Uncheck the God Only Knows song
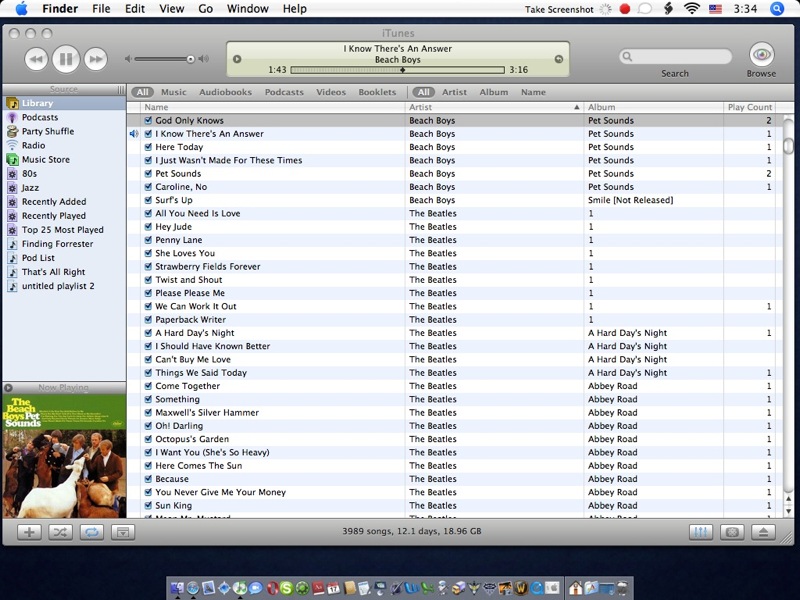This screenshot has width=800, height=600. point(148,121)
